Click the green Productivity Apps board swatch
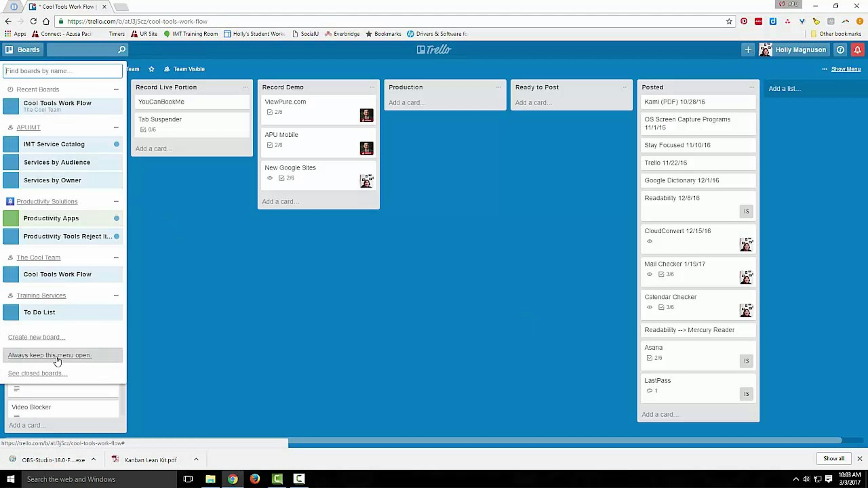This screenshot has height=488, width=868. point(11,218)
